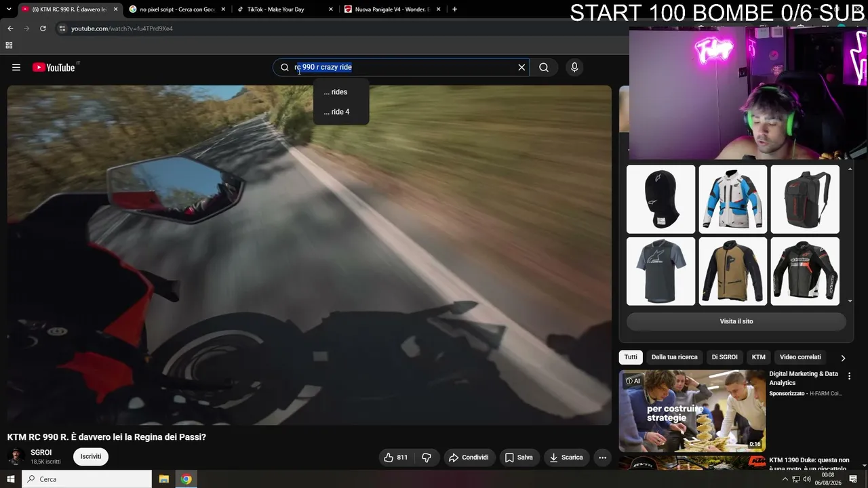868x488 pixels.
Task: Close the Nuova Panigale V4 tab
Action: 439,9
